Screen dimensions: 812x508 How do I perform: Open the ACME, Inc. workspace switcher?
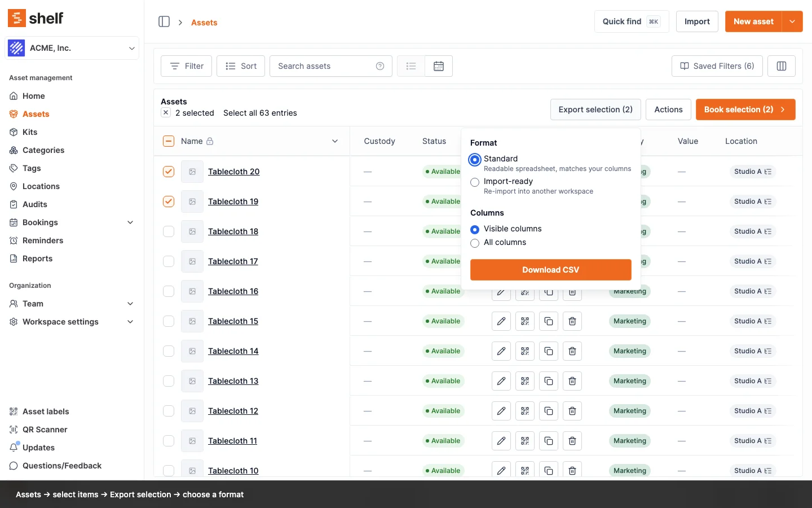72,48
